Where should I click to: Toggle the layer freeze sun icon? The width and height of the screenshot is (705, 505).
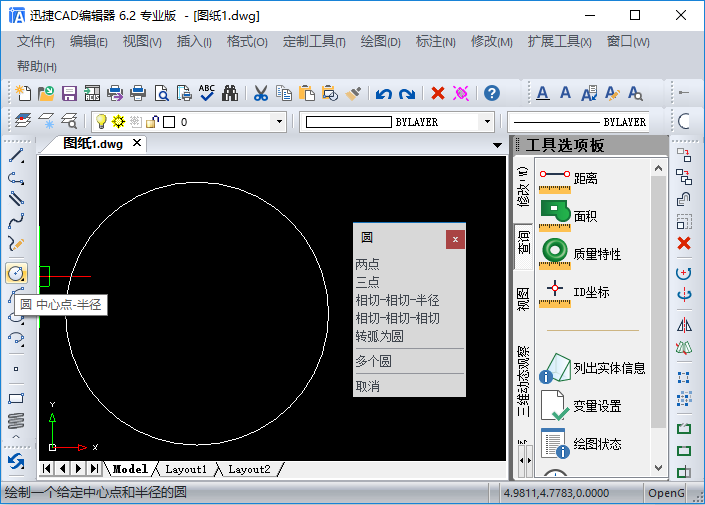[119, 121]
